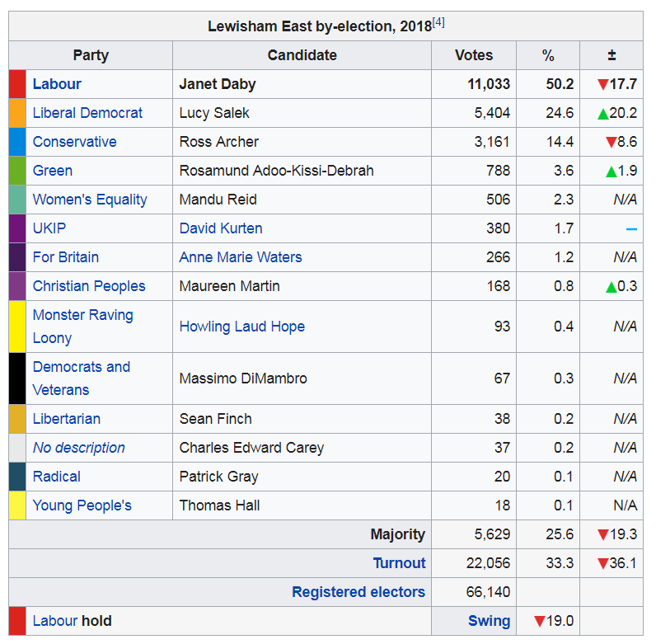Click the Turnout link
Image resolution: width=656 pixels, height=644 pixels.
[400, 563]
